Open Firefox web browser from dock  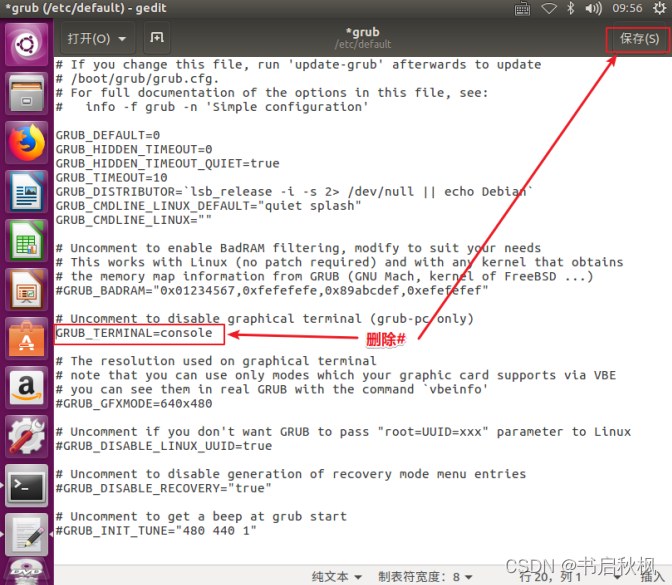(x=27, y=142)
